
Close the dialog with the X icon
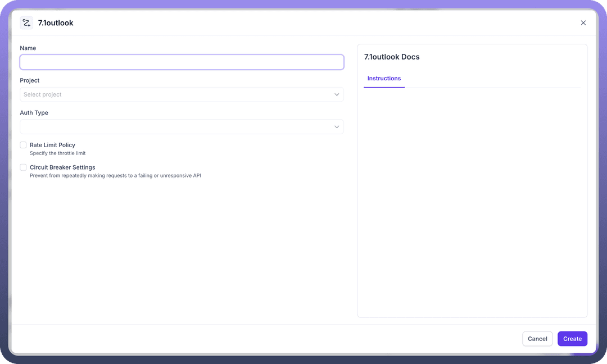[583, 23]
